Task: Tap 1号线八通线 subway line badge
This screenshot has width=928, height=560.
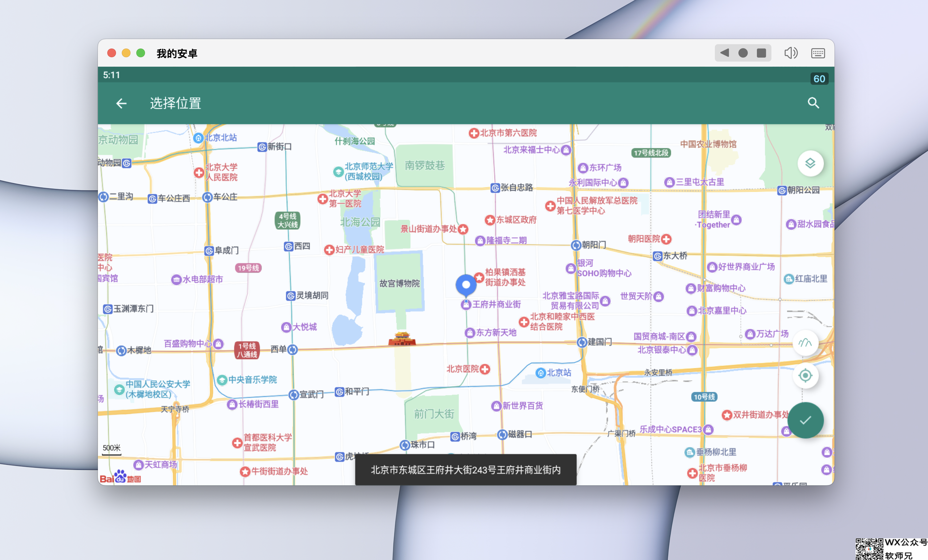Action: tap(247, 350)
